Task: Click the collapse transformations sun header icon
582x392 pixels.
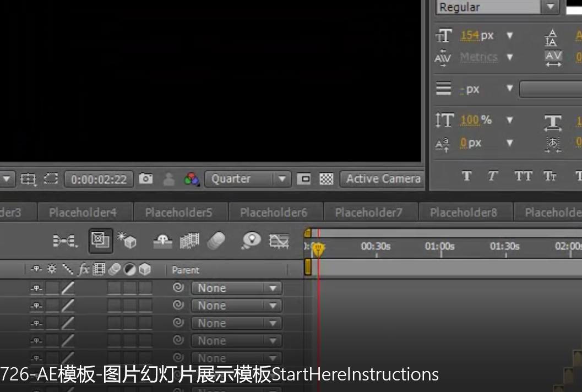Action: pos(52,269)
